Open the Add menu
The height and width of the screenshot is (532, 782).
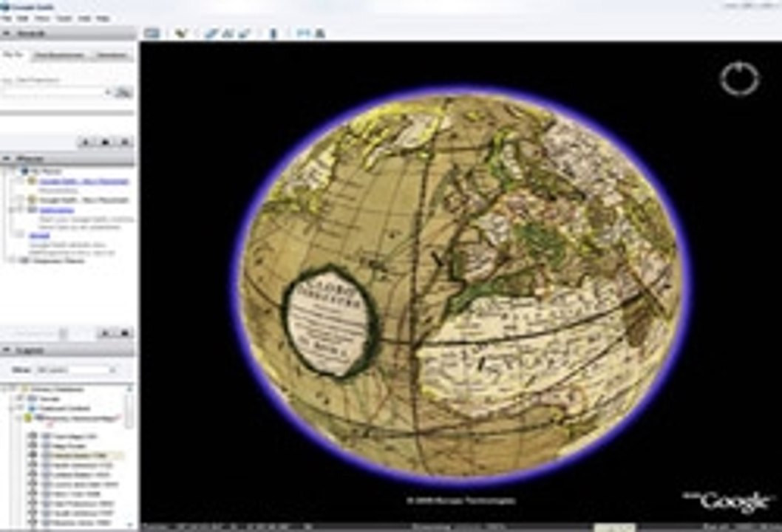tap(84, 18)
